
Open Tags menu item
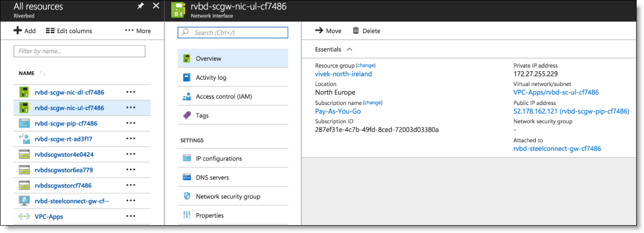[x=202, y=115]
